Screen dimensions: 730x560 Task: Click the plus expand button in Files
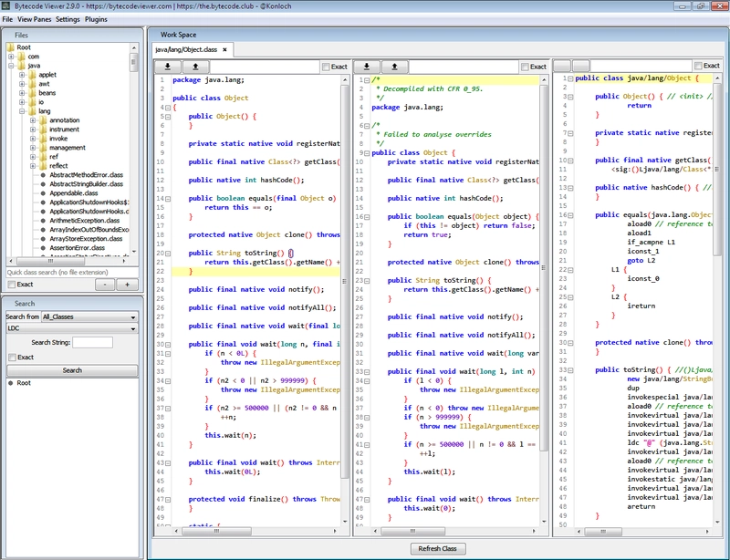click(x=127, y=285)
